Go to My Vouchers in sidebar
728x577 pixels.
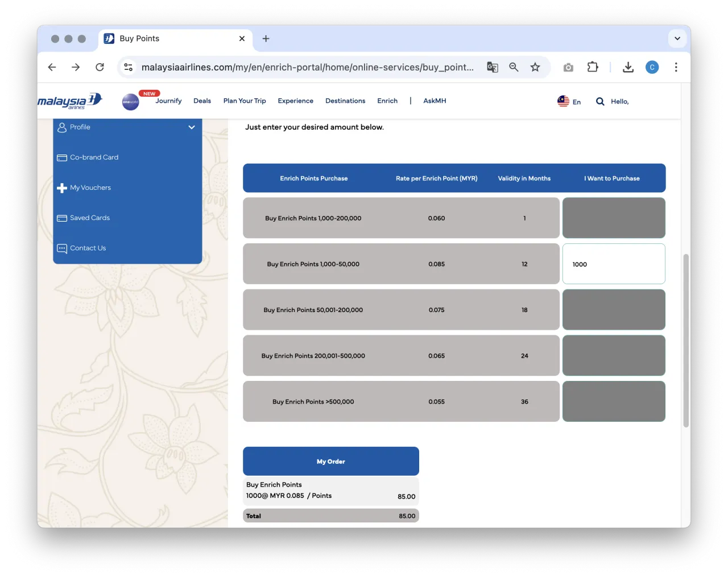[x=90, y=188]
